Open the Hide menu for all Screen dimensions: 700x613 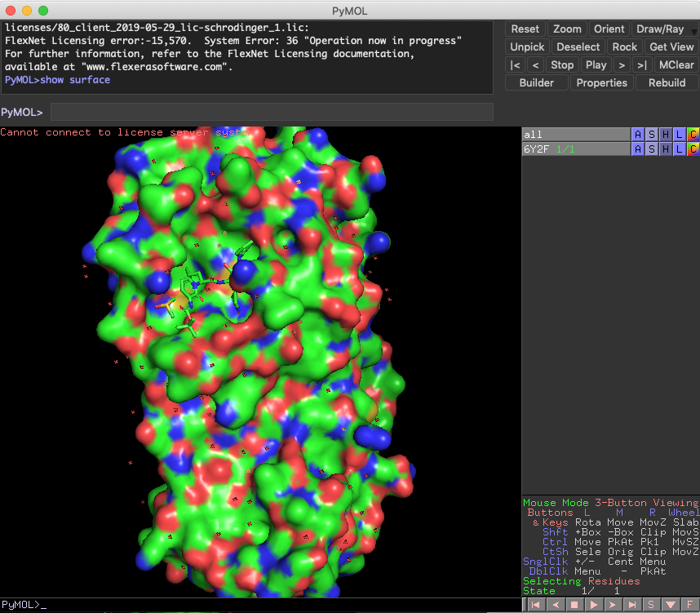point(666,134)
